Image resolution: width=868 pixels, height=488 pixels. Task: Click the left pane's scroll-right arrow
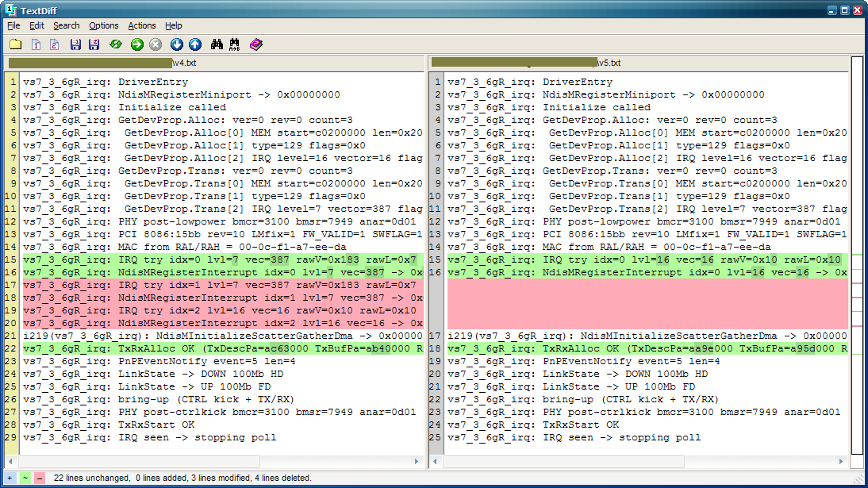(x=417, y=461)
